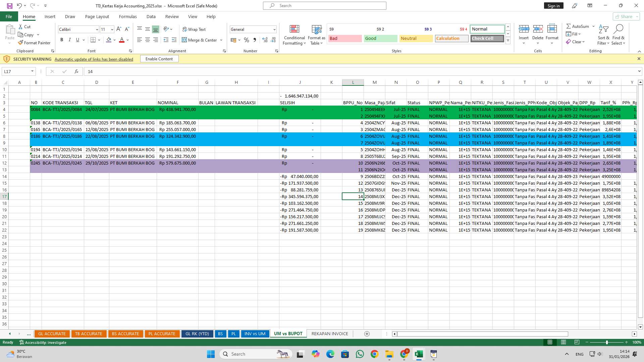
Task: Open Conditional Formatting options
Action: 294,35
